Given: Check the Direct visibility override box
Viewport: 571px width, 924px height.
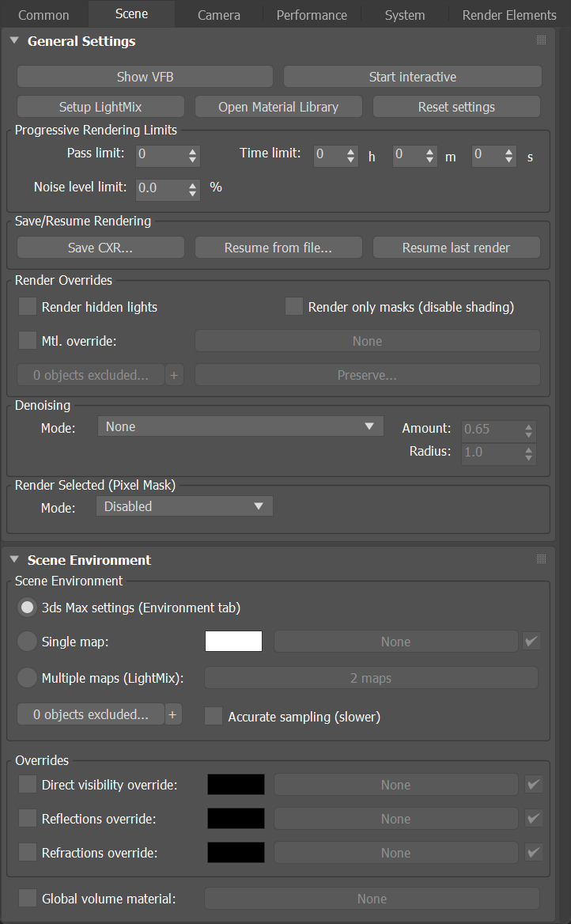Looking at the screenshot, I should pos(28,784).
